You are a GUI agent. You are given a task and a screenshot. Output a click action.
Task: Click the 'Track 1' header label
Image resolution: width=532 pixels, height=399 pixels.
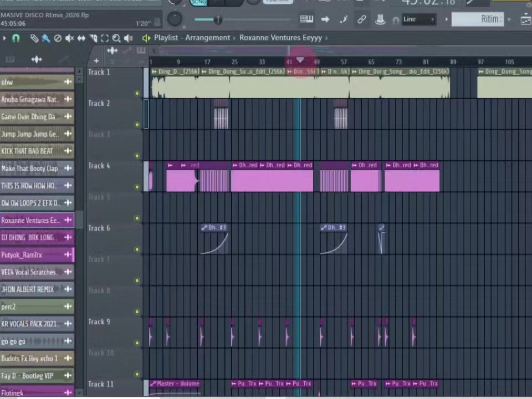99,72
